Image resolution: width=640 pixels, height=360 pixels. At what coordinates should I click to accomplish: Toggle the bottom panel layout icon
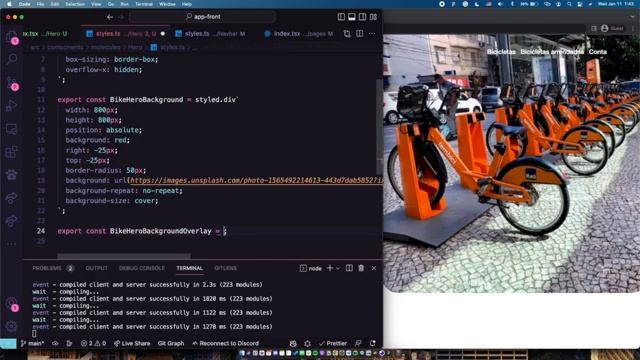tap(352, 17)
